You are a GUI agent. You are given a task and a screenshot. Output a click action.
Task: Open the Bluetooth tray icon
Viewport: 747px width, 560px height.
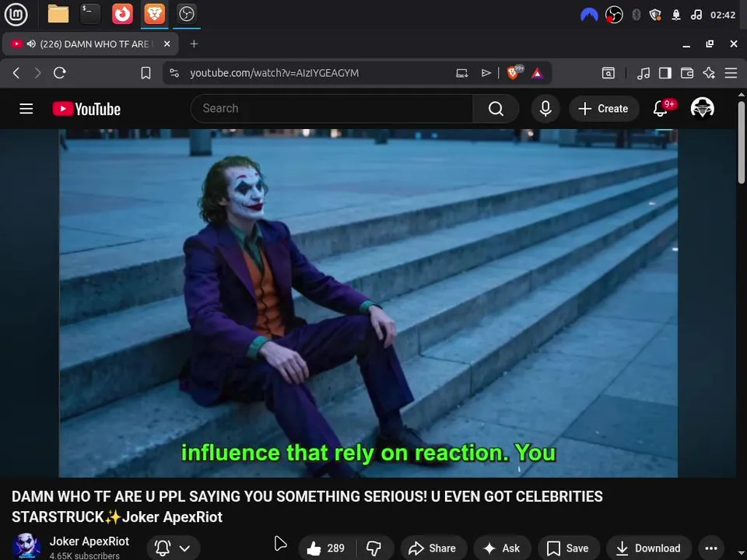tap(636, 16)
